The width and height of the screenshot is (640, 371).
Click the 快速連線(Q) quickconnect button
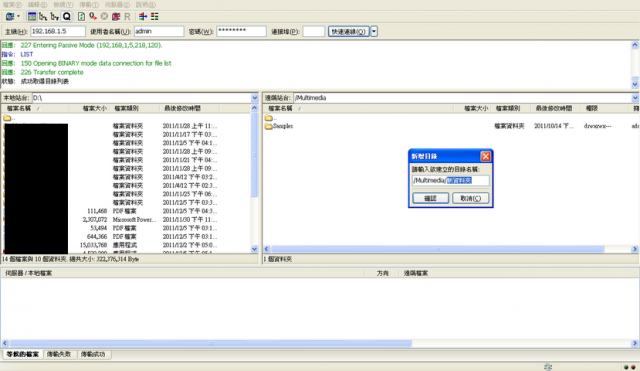349,31
